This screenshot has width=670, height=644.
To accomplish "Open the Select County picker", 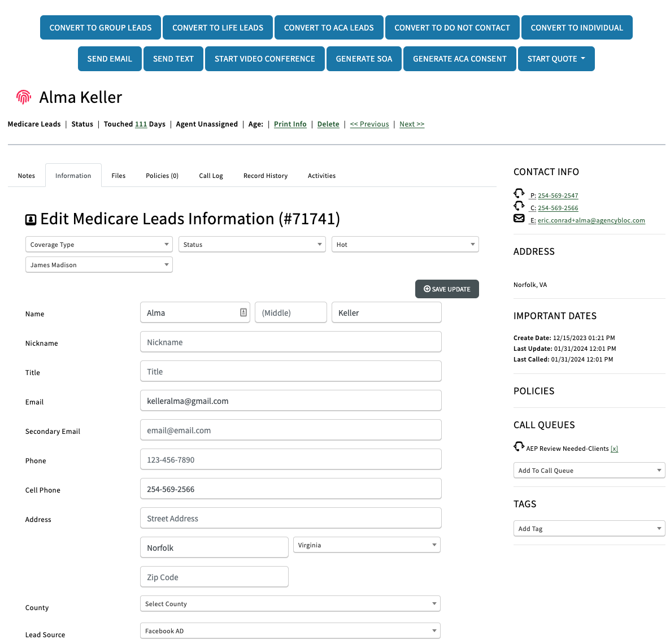I will point(290,603).
